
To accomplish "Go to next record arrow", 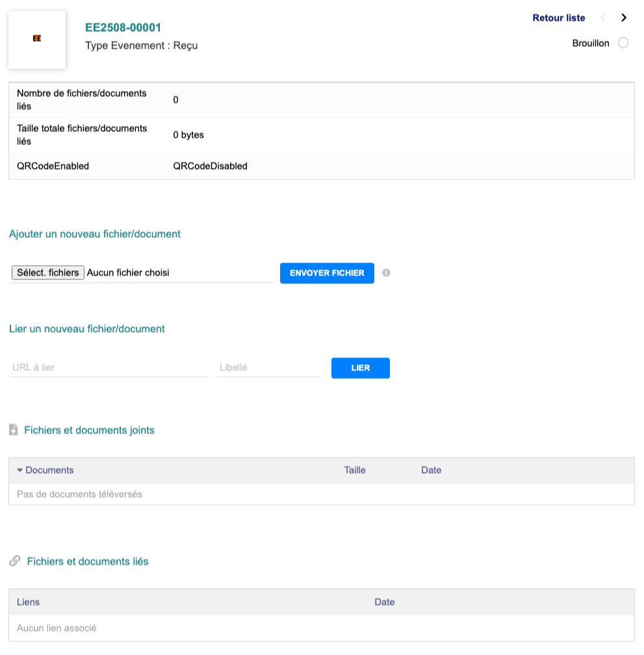I will [x=624, y=18].
